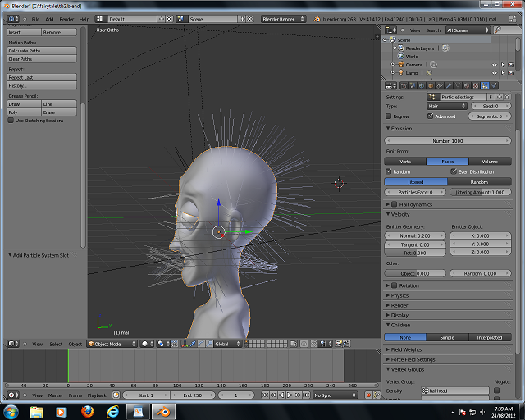Open the No Sync dropdown in timeline
The image size is (525, 420).
[x=335, y=395]
